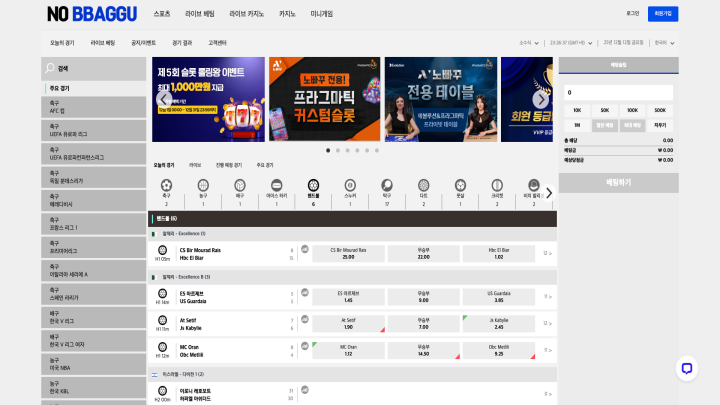Select CS Bir Mourad Rais 25.00 odds
This screenshot has width=720, height=405.
click(348, 253)
